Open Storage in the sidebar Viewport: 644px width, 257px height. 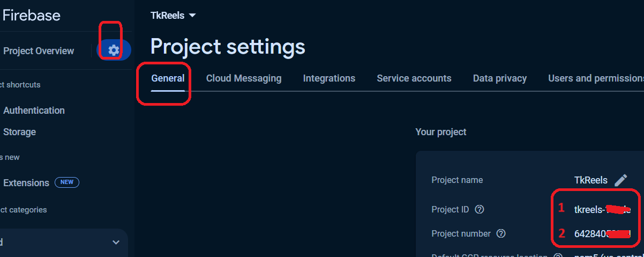(19, 132)
